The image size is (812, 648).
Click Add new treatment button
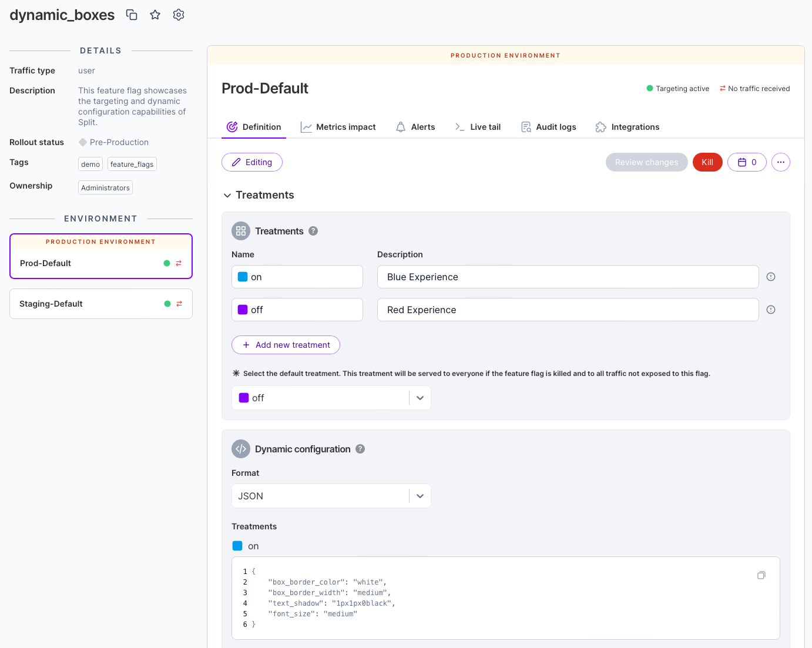(x=286, y=345)
